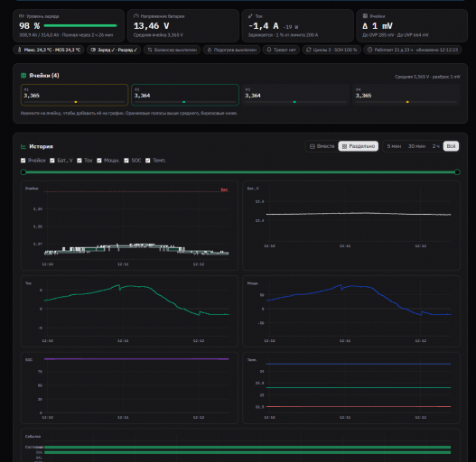
Task: Click the Темп. temperature chart
Action: point(351,388)
